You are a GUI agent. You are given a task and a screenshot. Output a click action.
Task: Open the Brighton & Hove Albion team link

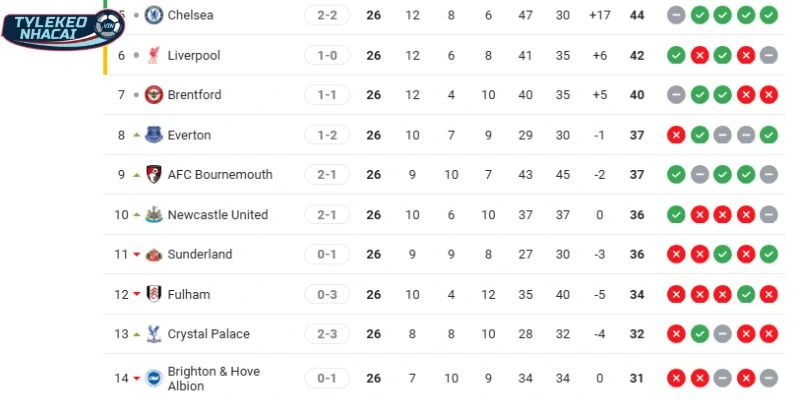pos(213,379)
